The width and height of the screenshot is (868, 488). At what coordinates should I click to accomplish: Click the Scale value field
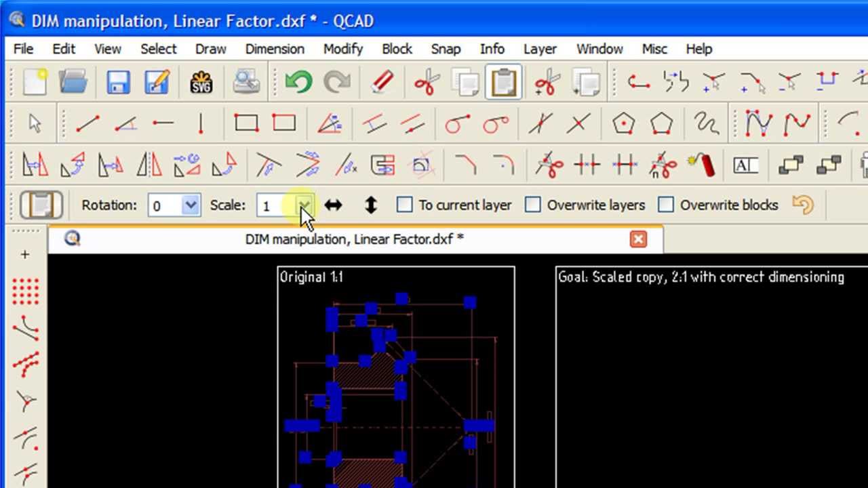[277, 205]
